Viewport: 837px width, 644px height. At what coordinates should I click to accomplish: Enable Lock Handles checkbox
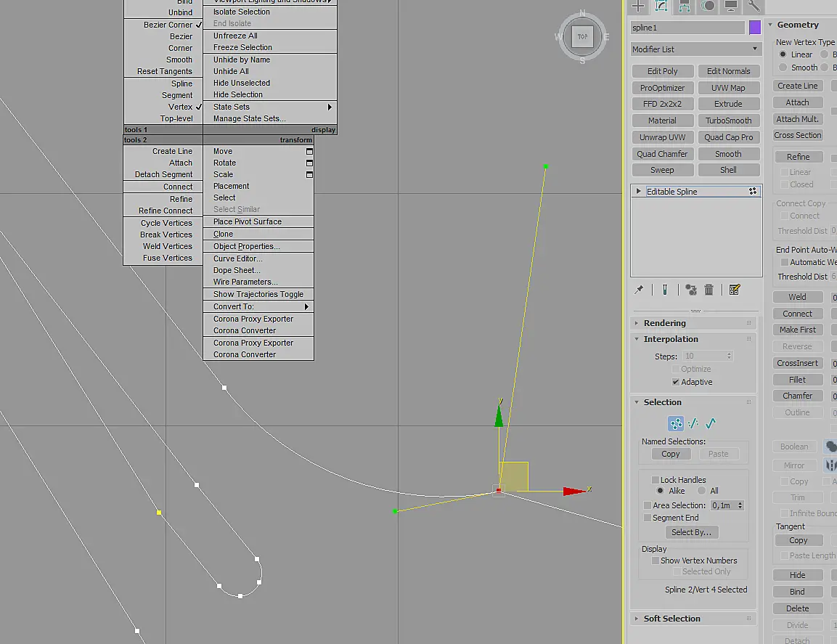pos(655,479)
